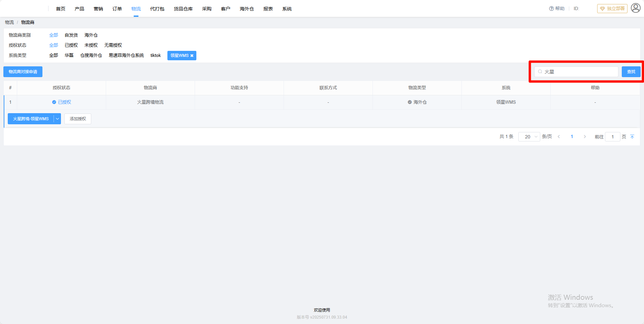This screenshot has width=644, height=324.
Task: Open the 代打包 menu
Action: point(157,9)
